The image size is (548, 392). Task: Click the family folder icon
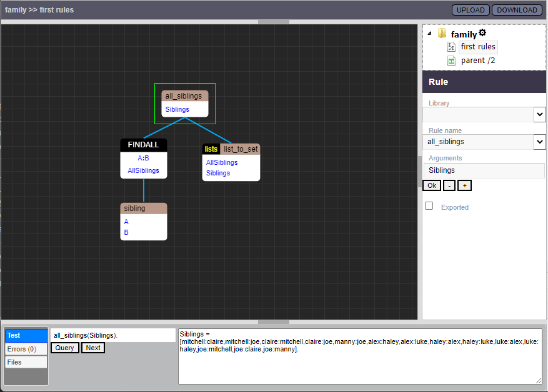(442, 34)
